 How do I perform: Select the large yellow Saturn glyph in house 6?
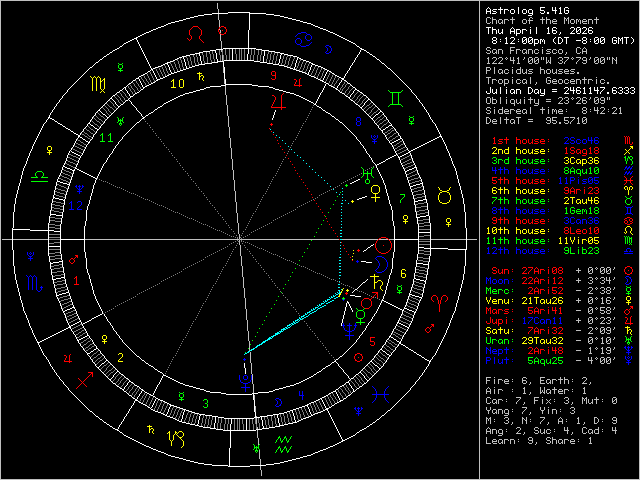(x=376, y=282)
